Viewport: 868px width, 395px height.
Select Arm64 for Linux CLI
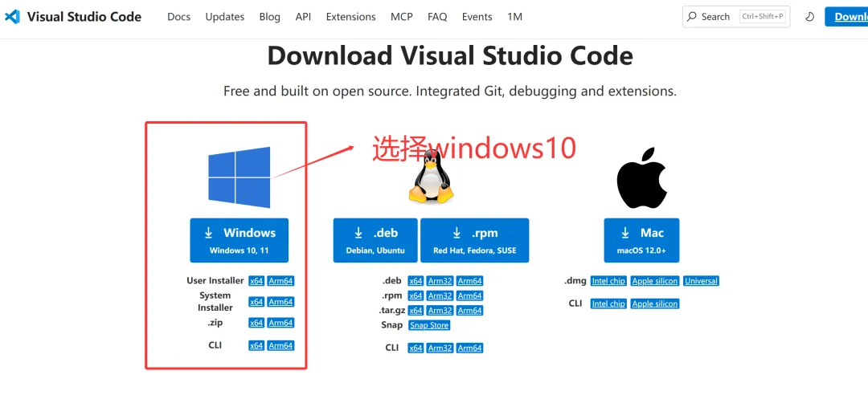(x=470, y=348)
